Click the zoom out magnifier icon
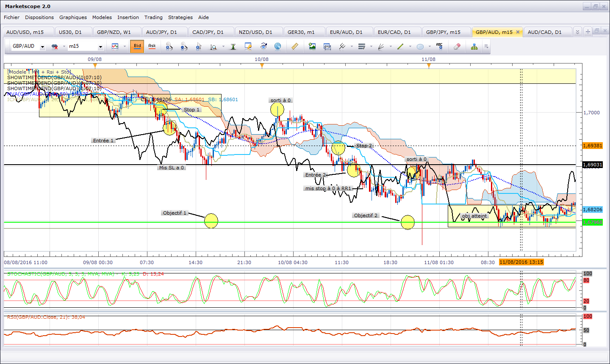This screenshot has height=364, width=610. (x=184, y=46)
